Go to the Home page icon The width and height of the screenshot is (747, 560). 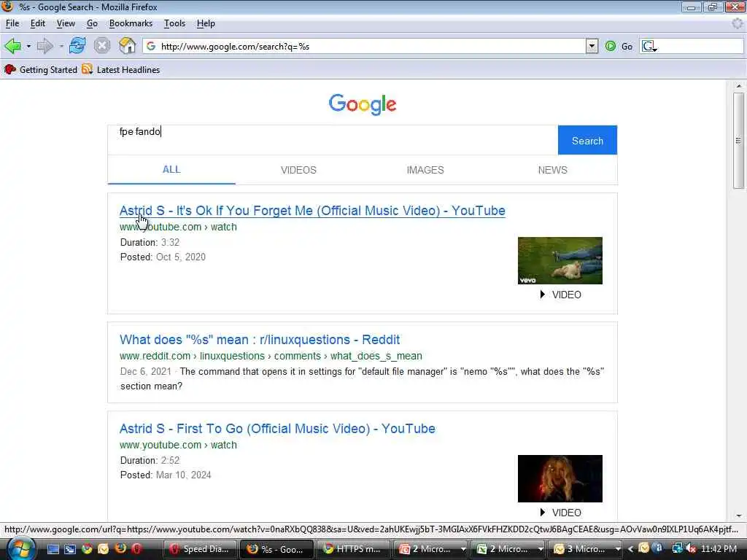[x=127, y=46]
